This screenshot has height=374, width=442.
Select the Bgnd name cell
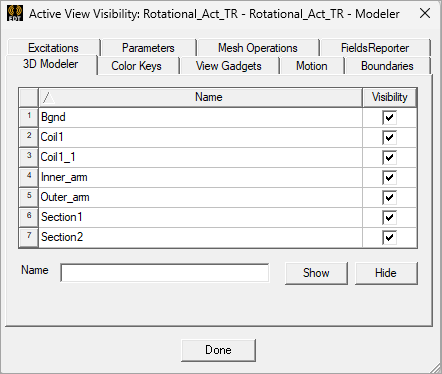(201, 117)
